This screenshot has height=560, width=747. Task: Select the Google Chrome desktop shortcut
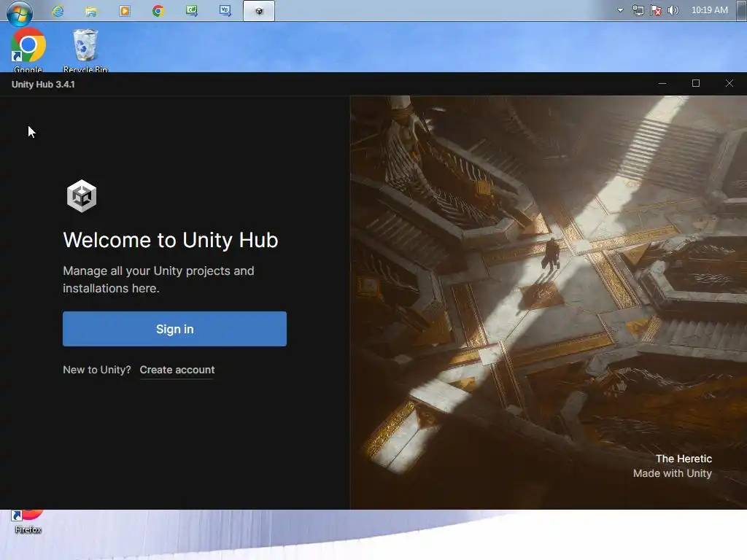coord(28,50)
